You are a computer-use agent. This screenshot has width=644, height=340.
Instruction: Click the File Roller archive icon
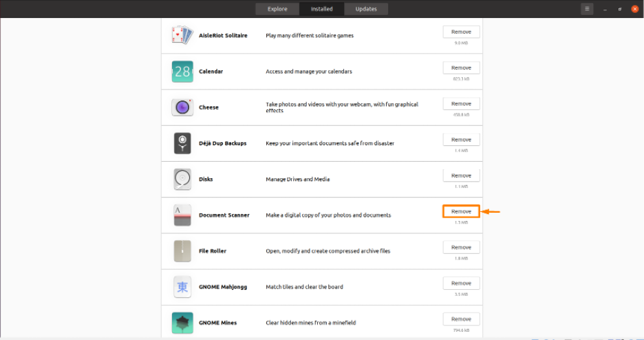[182, 251]
